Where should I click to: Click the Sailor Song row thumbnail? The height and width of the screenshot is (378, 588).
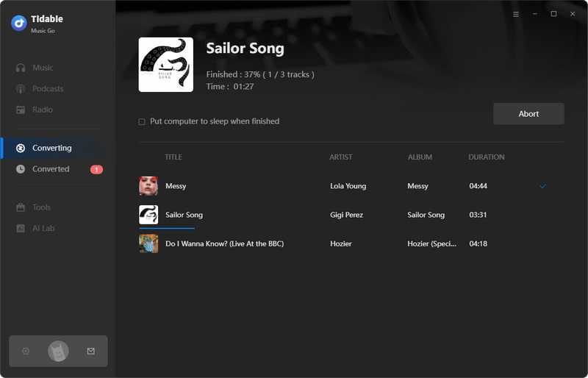[x=148, y=215]
